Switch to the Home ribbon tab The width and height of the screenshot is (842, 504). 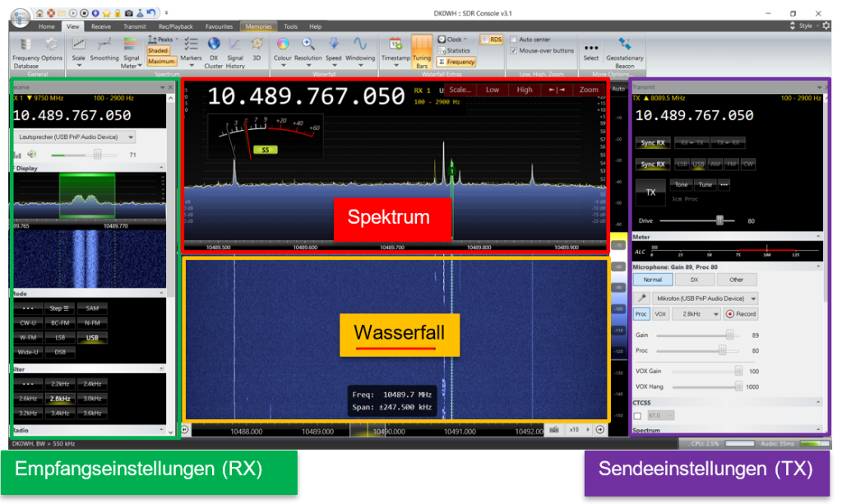47,26
